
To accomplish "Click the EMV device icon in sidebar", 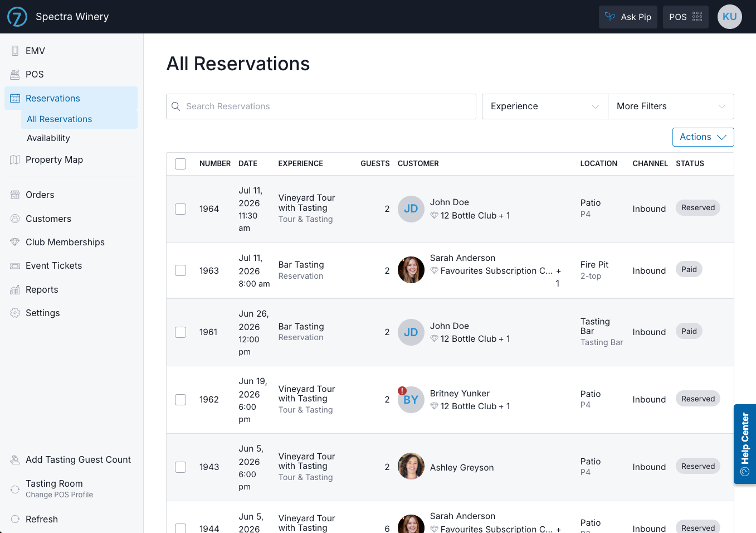I will (x=15, y=51).
